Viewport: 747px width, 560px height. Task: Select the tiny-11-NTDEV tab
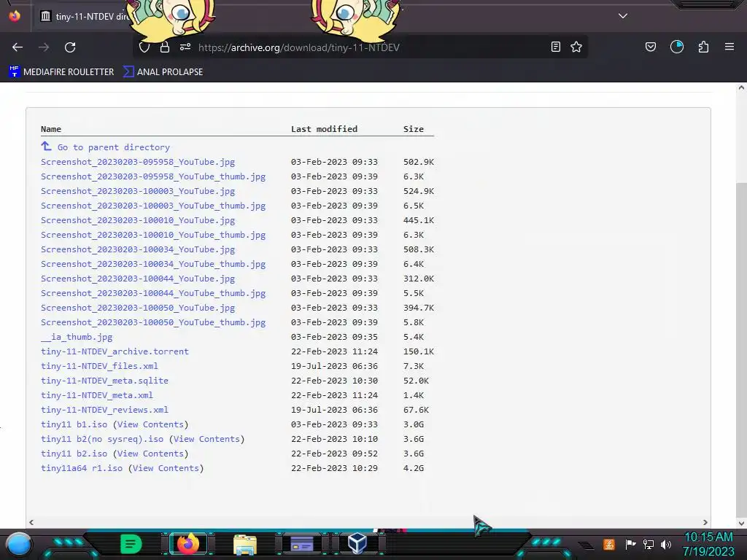(86, 16)
